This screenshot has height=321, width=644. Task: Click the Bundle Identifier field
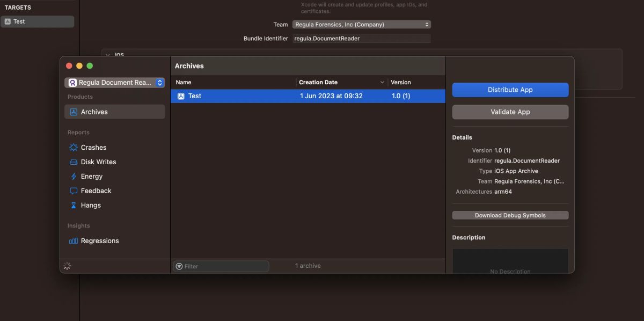click(x=362, y=39)
